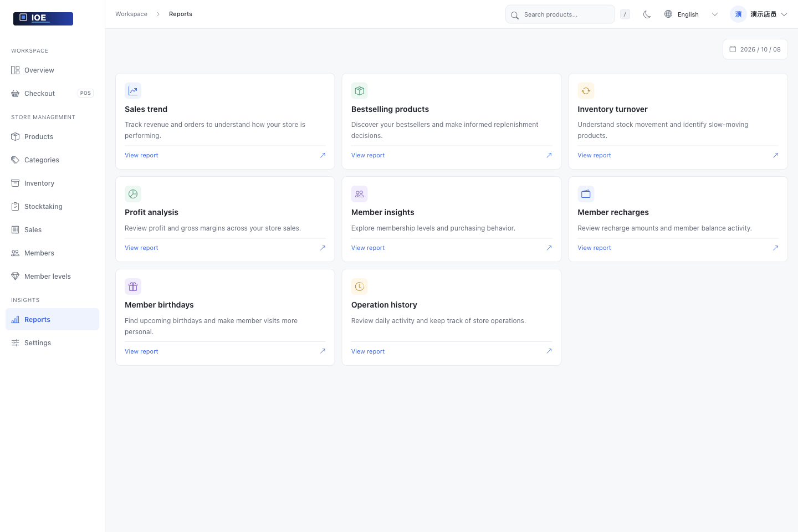Click the Workspace breadcrumb link

point(131,14)
